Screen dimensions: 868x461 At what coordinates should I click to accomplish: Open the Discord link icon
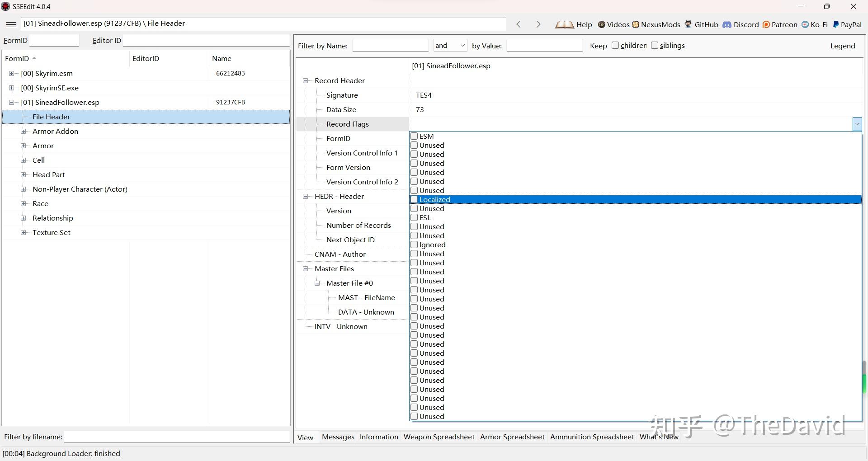click(727, 24)
